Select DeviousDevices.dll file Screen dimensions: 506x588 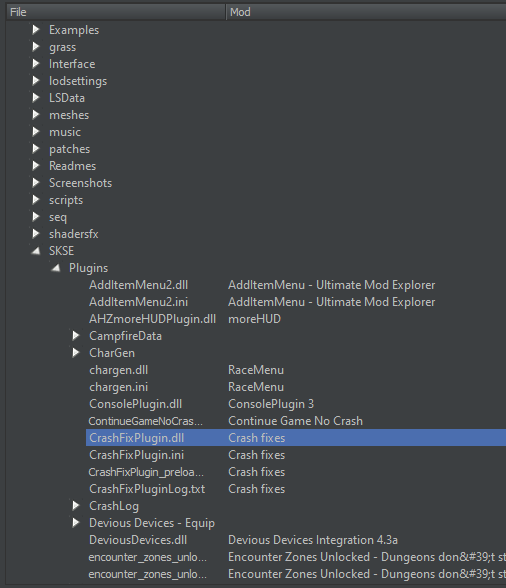[x=138, y=540]
